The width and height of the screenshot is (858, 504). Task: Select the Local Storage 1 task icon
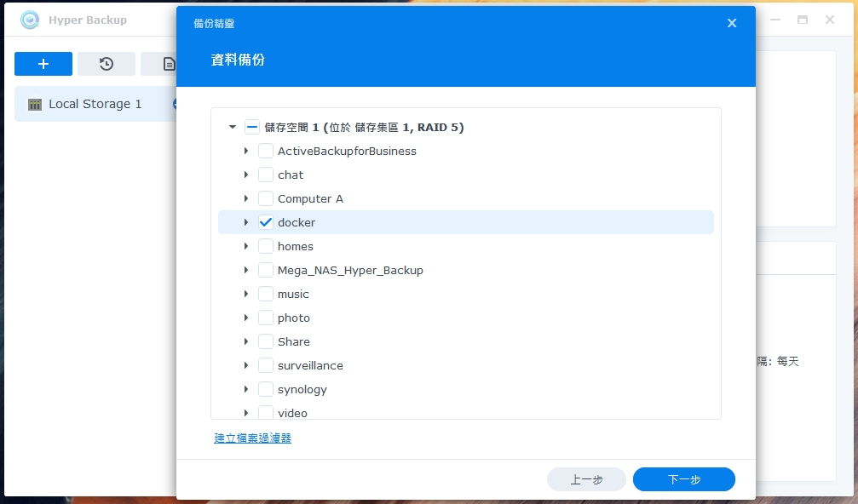[34, 105]
